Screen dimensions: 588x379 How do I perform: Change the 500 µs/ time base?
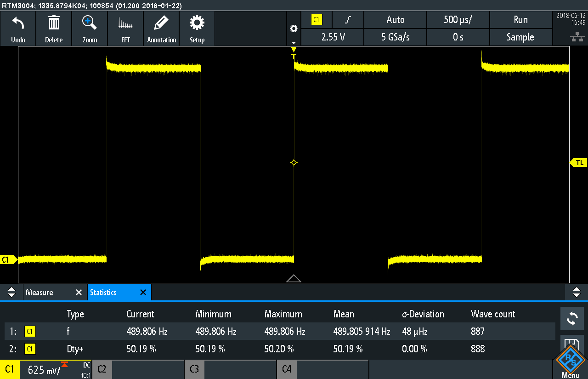click(458, 20)
